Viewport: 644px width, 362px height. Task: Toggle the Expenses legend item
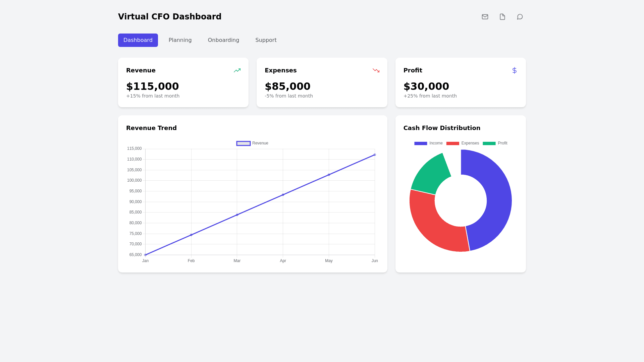point(463,143)
